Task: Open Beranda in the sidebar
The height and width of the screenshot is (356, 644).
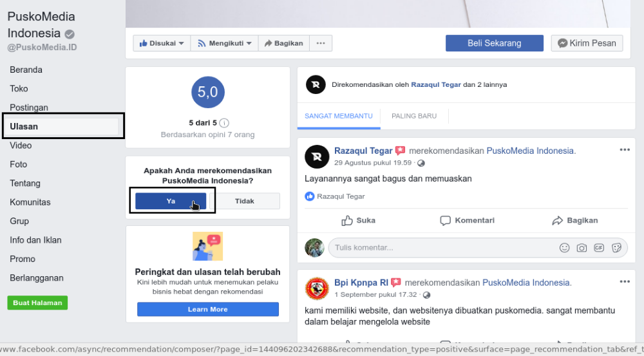Action: (x=26, y=70)
